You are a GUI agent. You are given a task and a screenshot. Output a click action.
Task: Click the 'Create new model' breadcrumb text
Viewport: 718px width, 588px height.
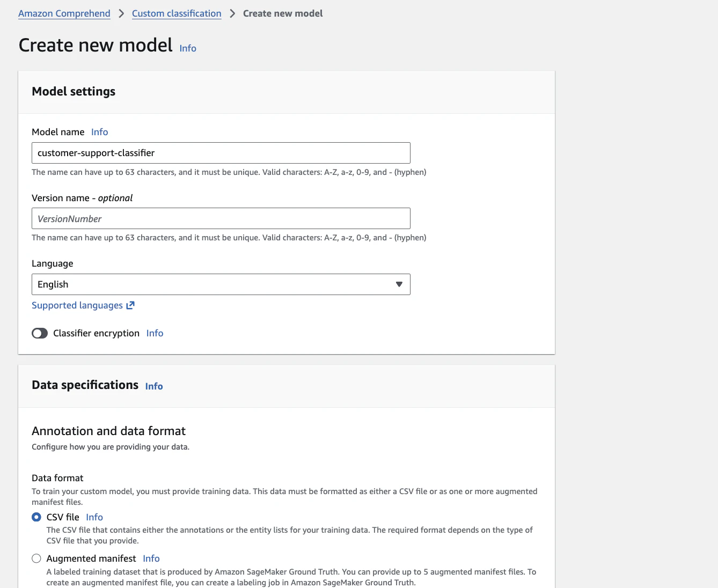tap(283, 13)
